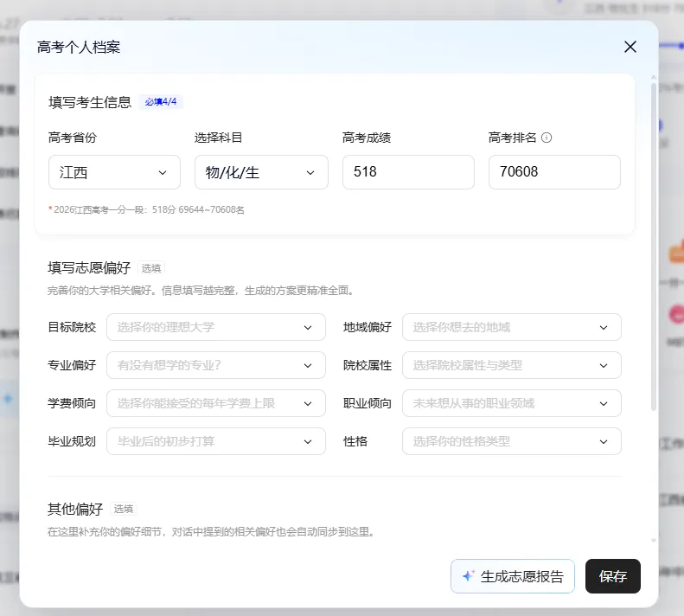Image resolution: width=684 pixels, height=616 pixels.
Task: Click the 选填 tag beside 填写志愿偏好
Action: [151, 268]
